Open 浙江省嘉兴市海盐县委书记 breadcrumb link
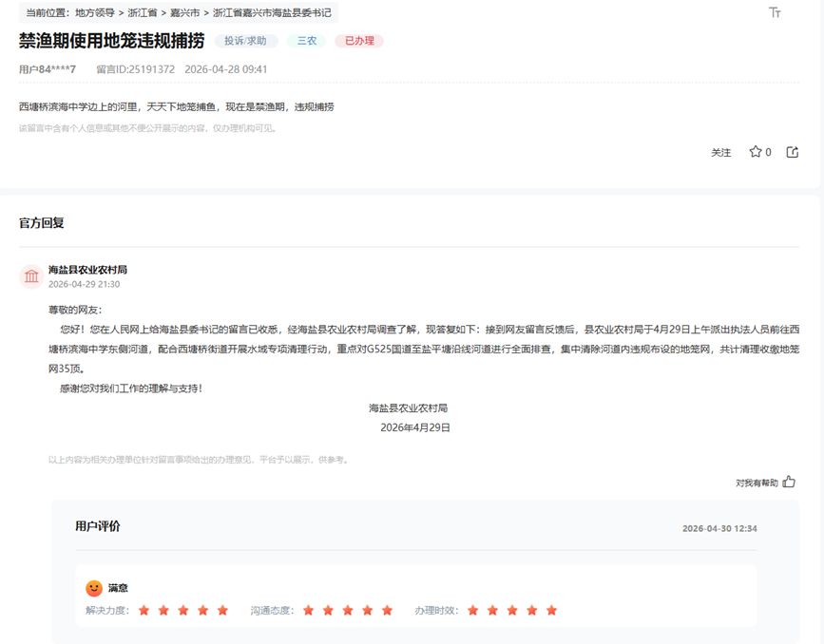 click(272, 12)
